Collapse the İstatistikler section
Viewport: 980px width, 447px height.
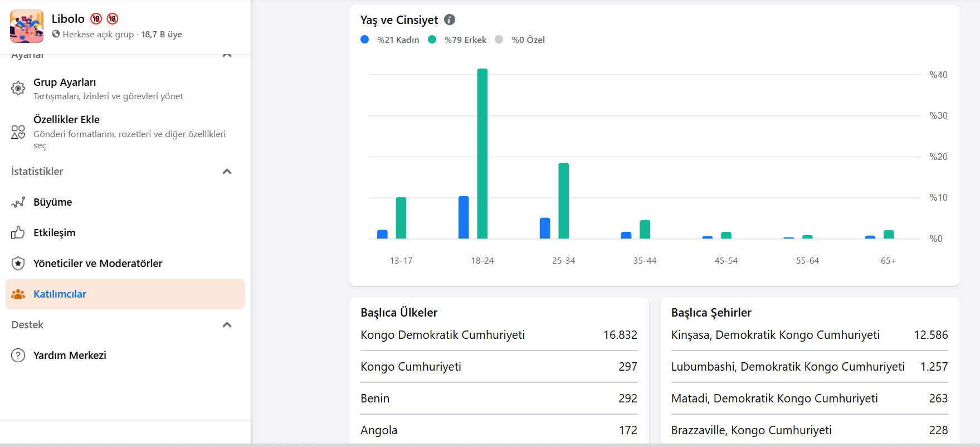[x=227, y=172]
